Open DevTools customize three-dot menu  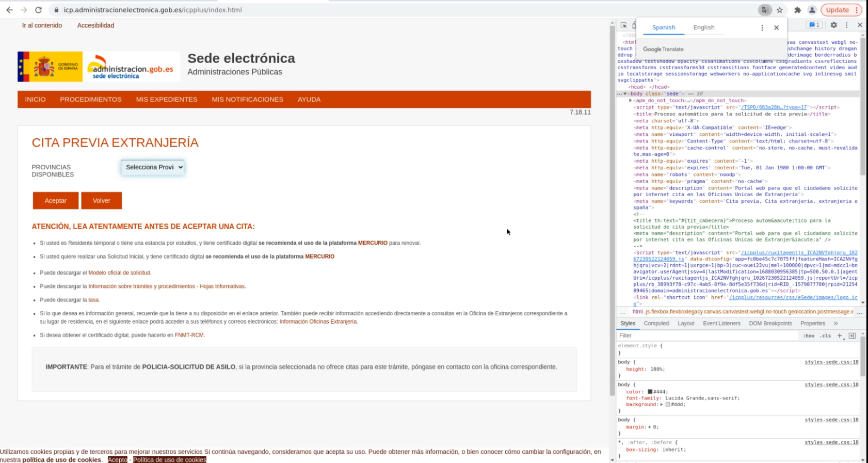(x=846, y=25)
